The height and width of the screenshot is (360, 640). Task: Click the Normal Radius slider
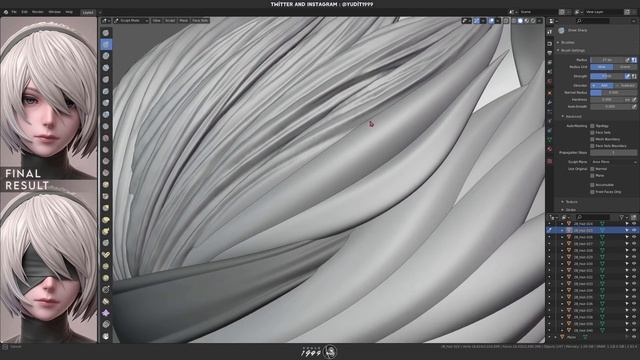(x=613, y=93)
